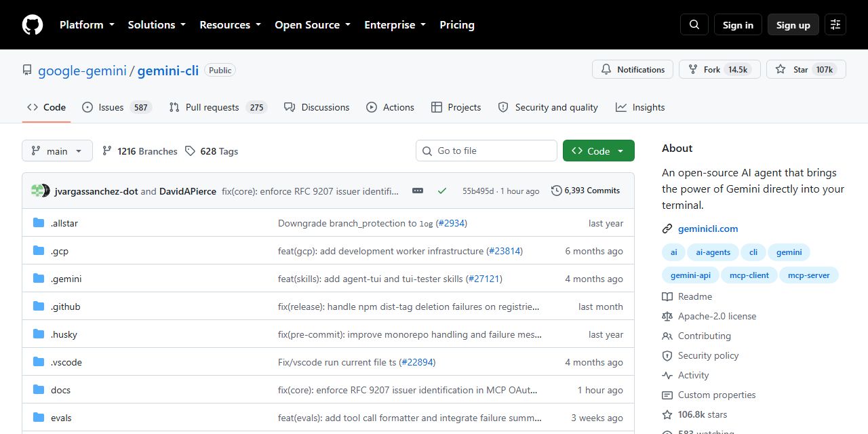The image size is (868, 434).
Task: Open the Contributing link in About
Action: (705, 336)
